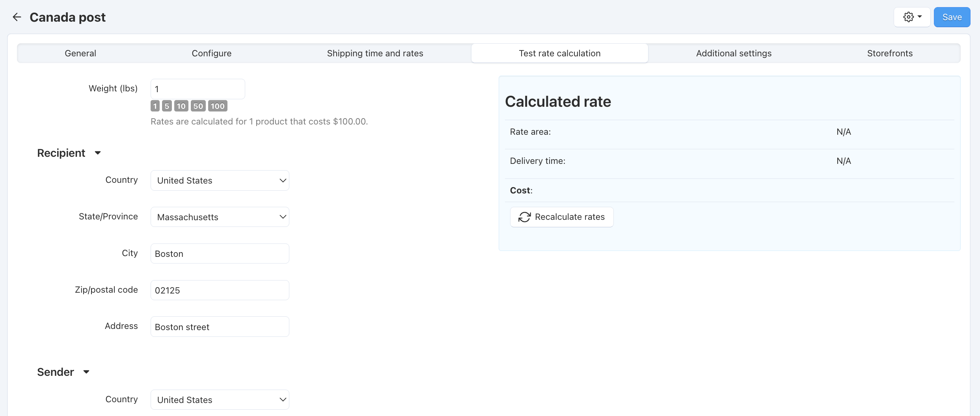The width and height of the screenshot is (980, 416).
Task: Focus the Weight (lbs) input field
Action: tap(198, 89)
